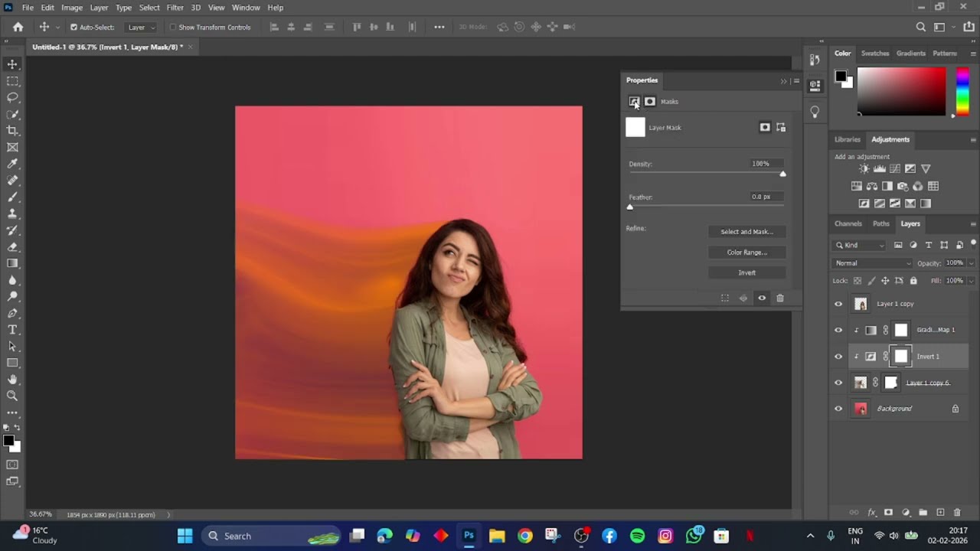
Task: Open the Layers panel menu
Action: click(973, 223)
